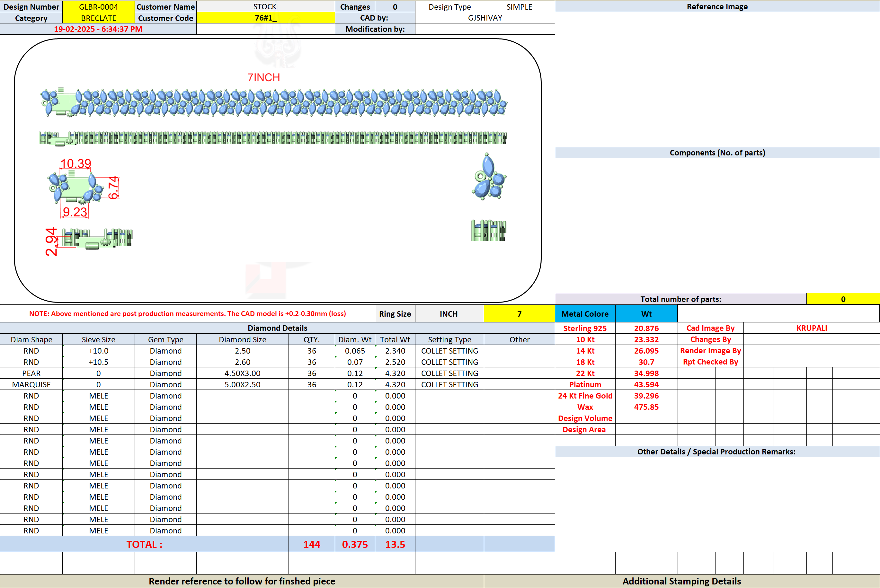Select the 18 Kt weight 30.7
880x588 pixels.
point(646,362)
